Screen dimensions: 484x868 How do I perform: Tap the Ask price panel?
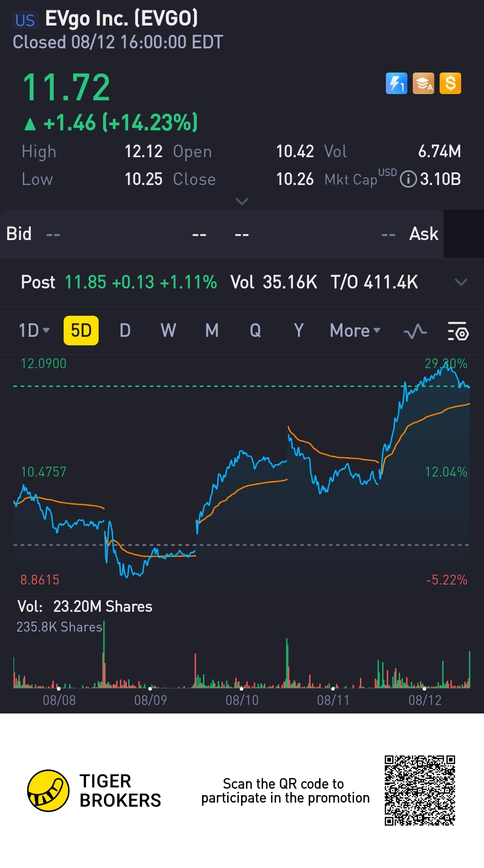pos(332,234)
